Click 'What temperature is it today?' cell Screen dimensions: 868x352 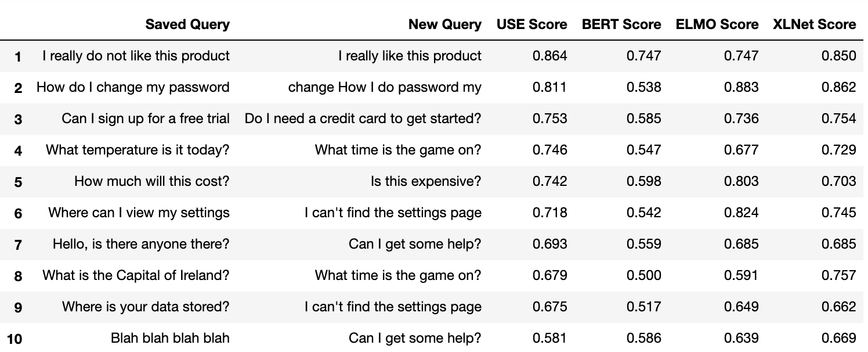pyautogui.click(x=138, y=150)
